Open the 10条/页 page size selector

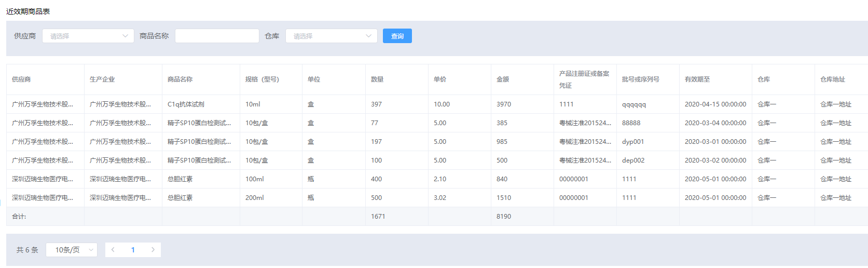[72, 250]
